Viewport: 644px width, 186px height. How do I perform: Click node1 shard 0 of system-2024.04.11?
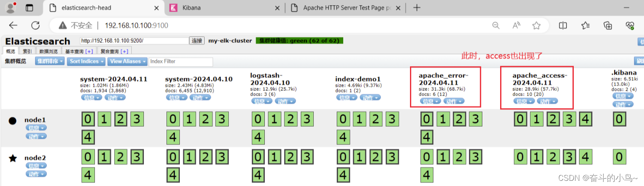pos(88,119)
